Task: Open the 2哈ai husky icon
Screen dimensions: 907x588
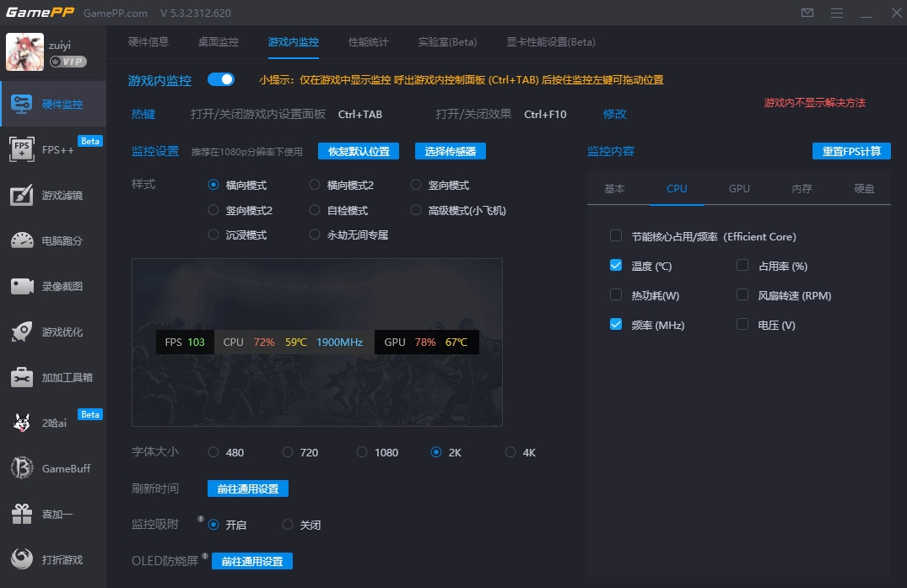Action: [x=22, y=423]
